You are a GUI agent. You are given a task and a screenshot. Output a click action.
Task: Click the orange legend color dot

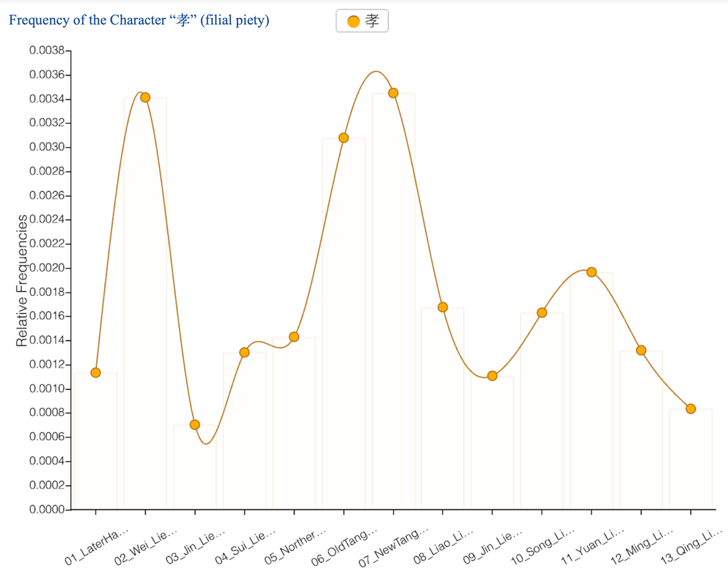(x=353, y=21)
